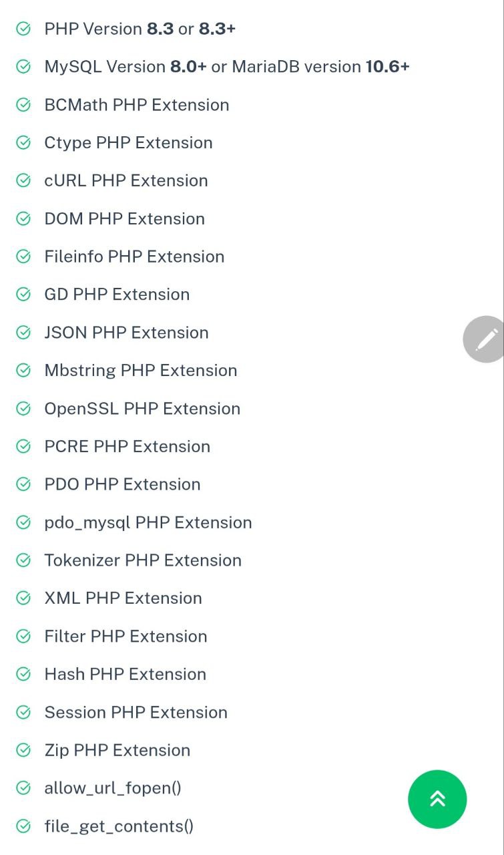Image resolution: width=504 pixels, height=855 pixels.
Task: Click the gray pencil edit icon
Action: 485,339
